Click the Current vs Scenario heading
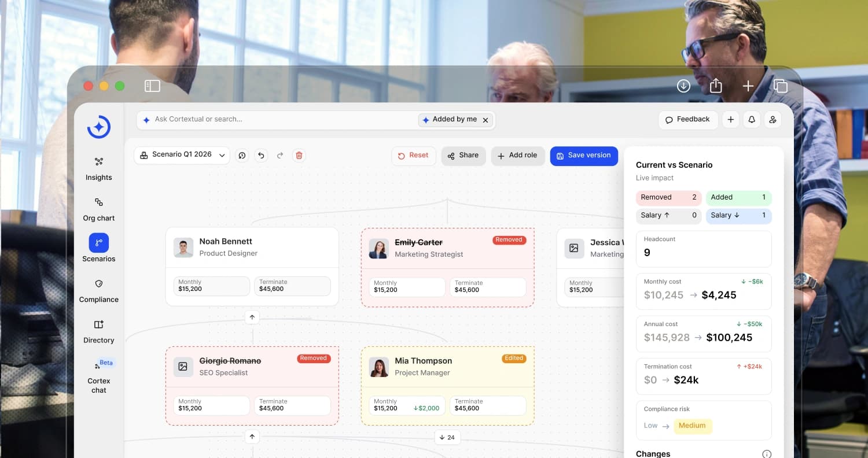868x458 pixels. point(674,165)
